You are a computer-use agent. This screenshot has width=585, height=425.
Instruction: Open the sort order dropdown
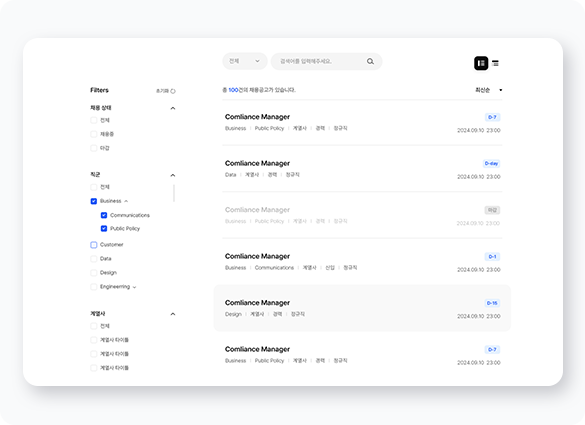(488, 90)
